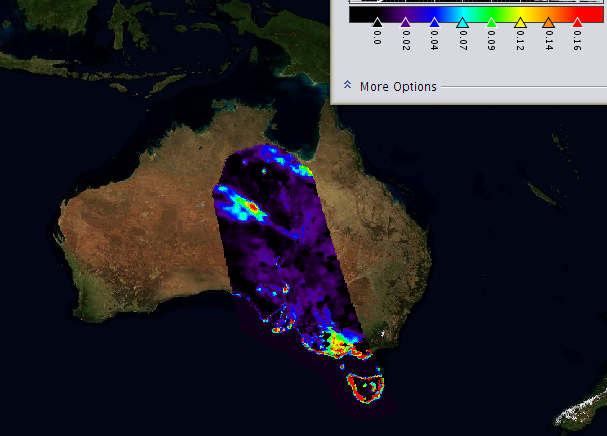This screenshot has height=436, width=607.
Task: Click the '0.0' value label
Action: (377, 37)
